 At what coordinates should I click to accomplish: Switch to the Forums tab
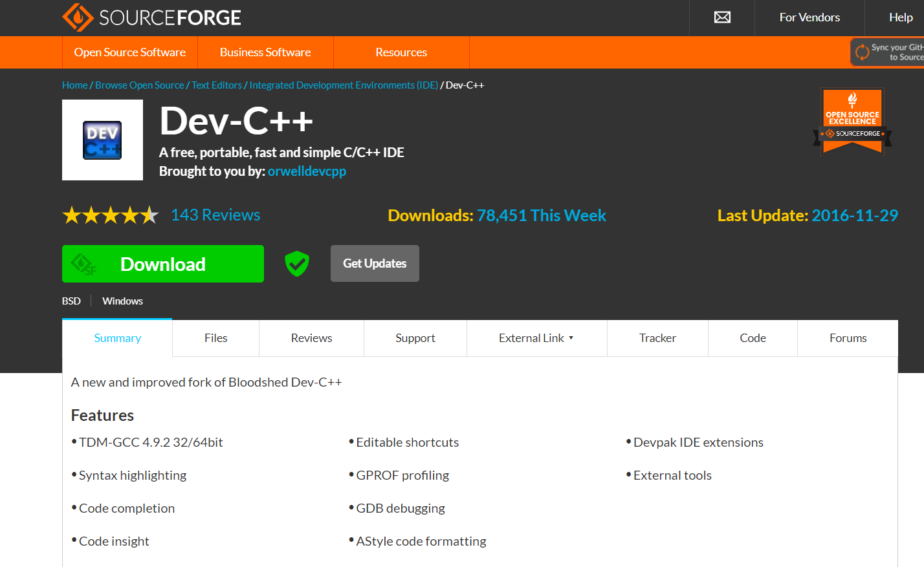[x=848, y=338]
